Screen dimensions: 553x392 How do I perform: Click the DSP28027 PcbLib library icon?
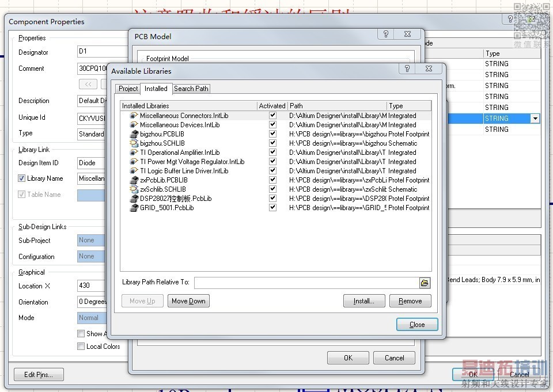(x=134, y=199)
